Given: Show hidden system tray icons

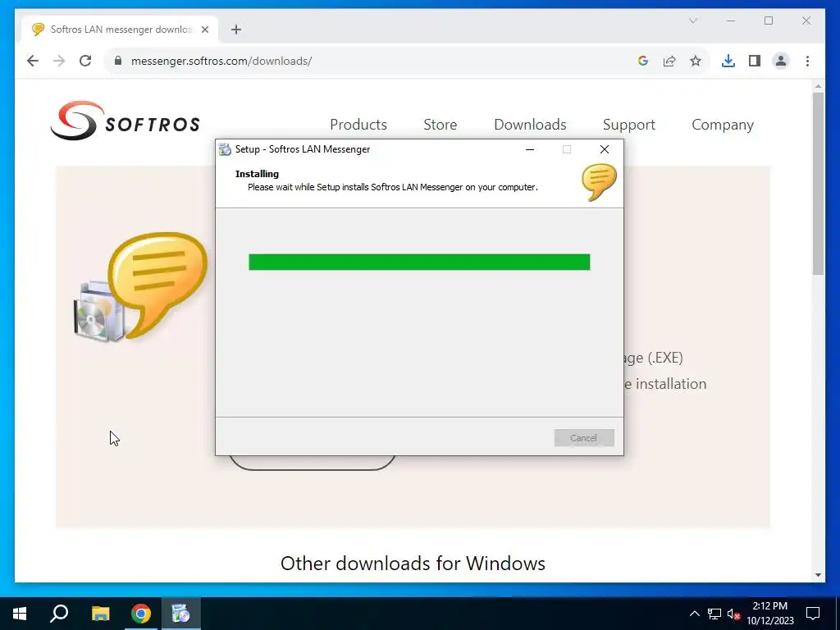Looking at the screenshot, I should [694, 614].
